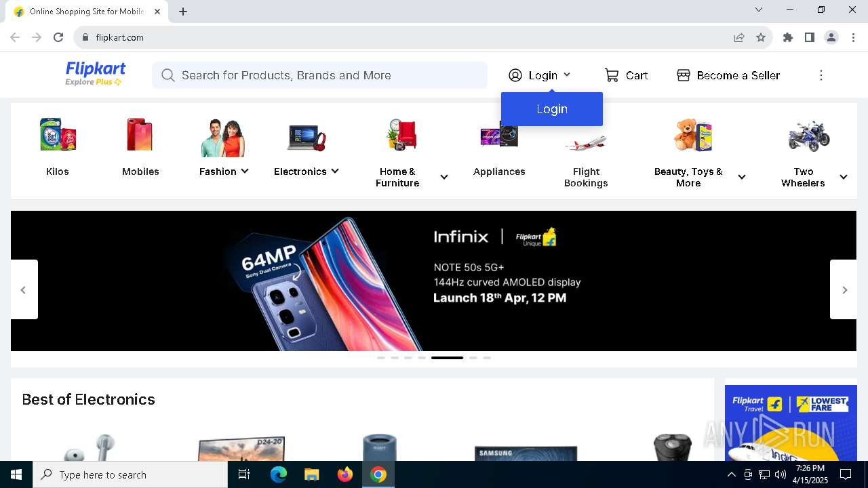Go back with the browser back arrow
Screen dimensions: 868x488
[15, 37]
